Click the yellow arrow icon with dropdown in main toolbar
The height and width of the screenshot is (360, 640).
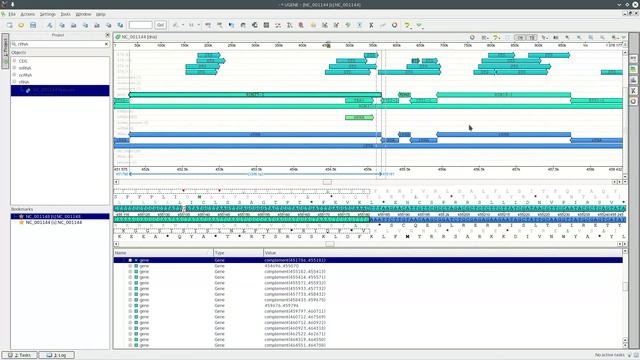coord(407,25)
